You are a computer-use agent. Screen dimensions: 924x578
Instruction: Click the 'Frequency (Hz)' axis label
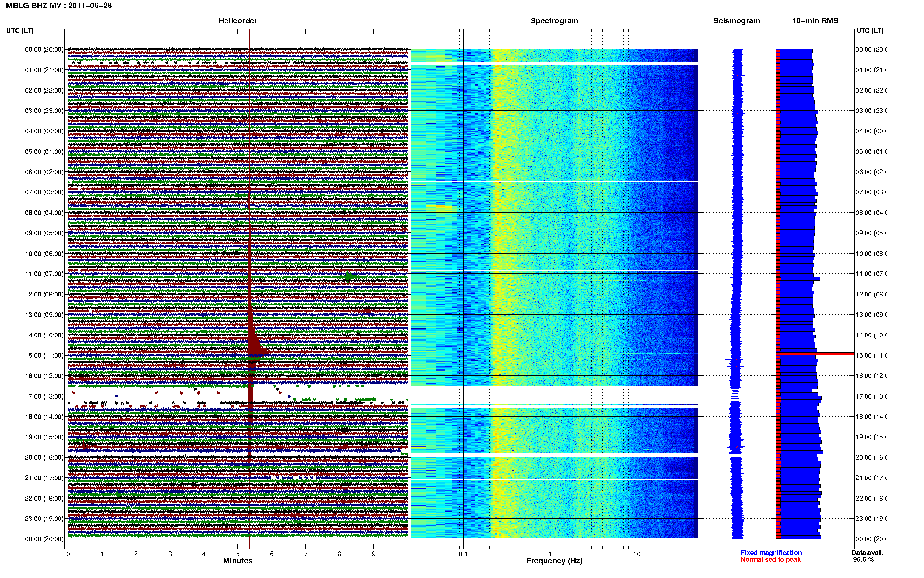click(x=554, y=561)
